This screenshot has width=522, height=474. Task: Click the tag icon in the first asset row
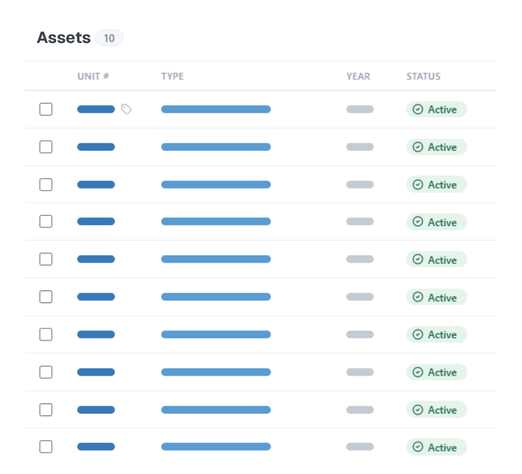pyautogui.click(x=126, y=109)
